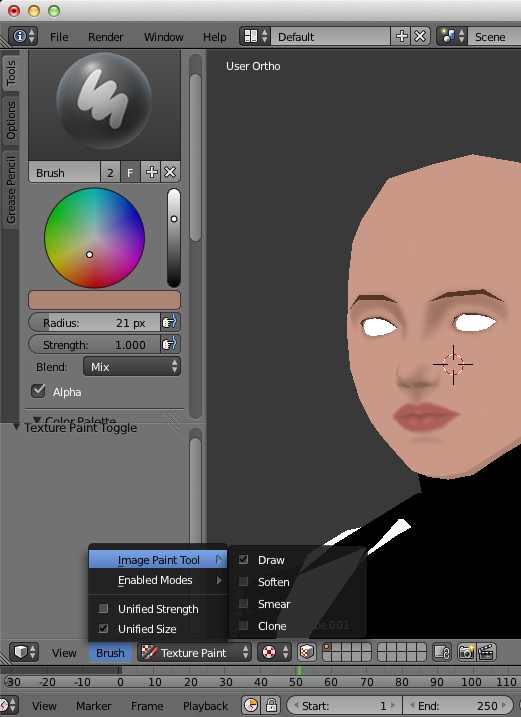Screen dimensions: 521x717
Task: Open the Info editor type selector
Action: pyautogui.click(x=23, y=36)
